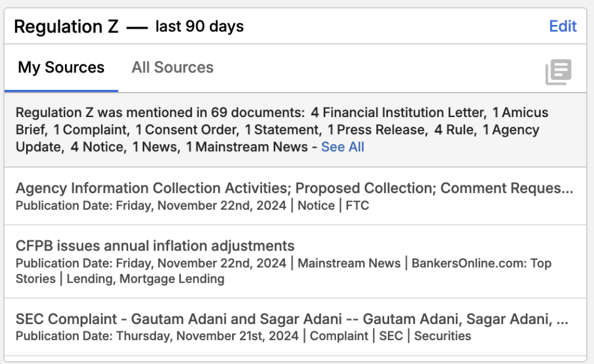Click the Regulation Z widget title
The width and height of the screenshot is (594, 364).
[x=66, y=27]
